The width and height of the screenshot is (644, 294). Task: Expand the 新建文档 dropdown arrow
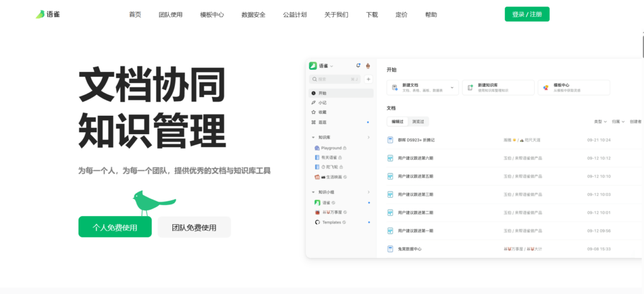[453, 88]
